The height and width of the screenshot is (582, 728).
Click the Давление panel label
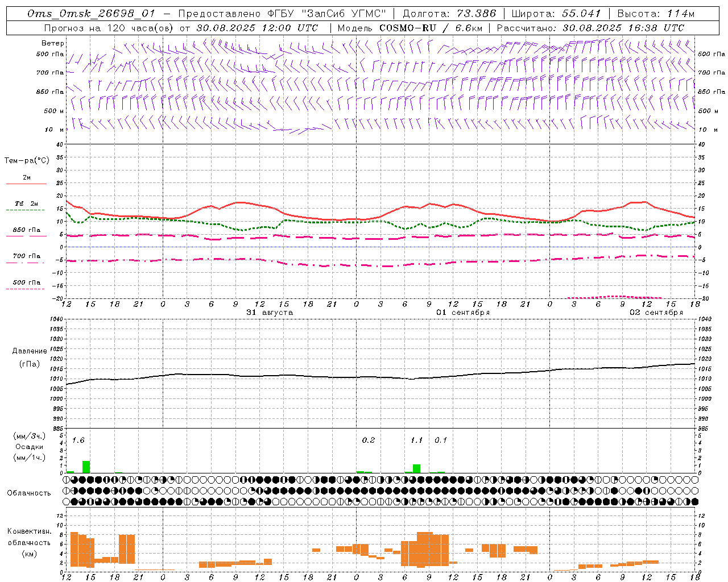[x=30, y=351]
